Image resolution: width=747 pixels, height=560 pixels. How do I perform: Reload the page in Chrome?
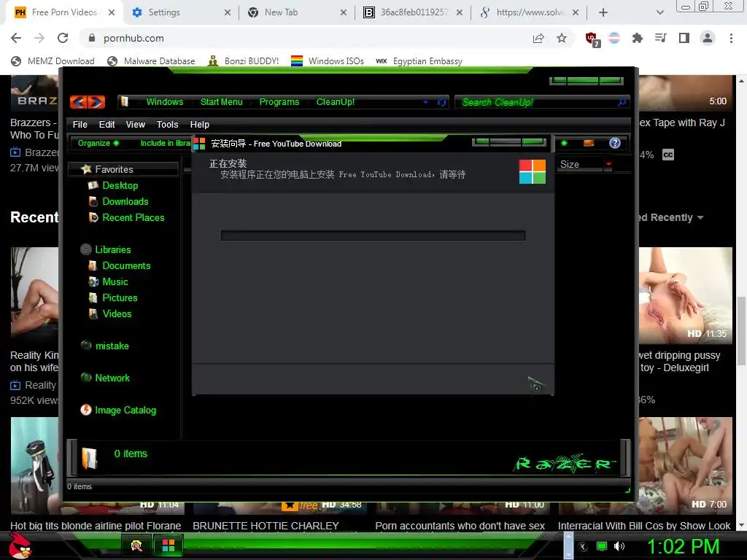tap(63, 38)
